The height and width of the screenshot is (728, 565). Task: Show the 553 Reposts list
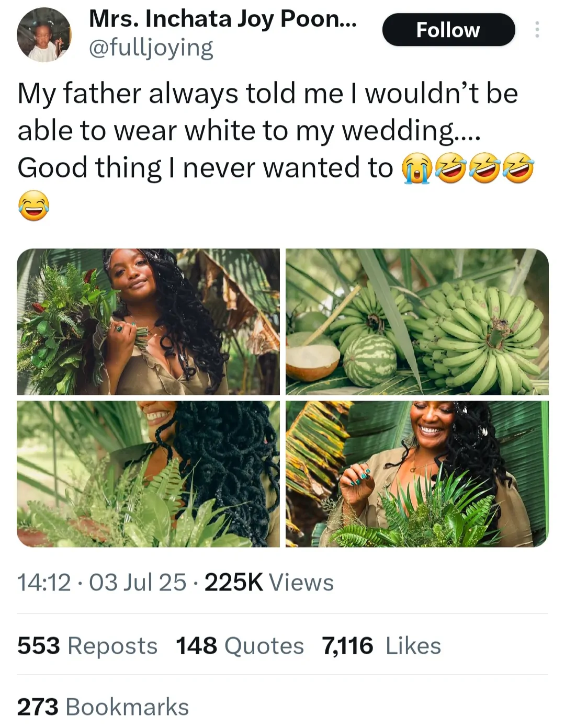[x=87, y=646]
